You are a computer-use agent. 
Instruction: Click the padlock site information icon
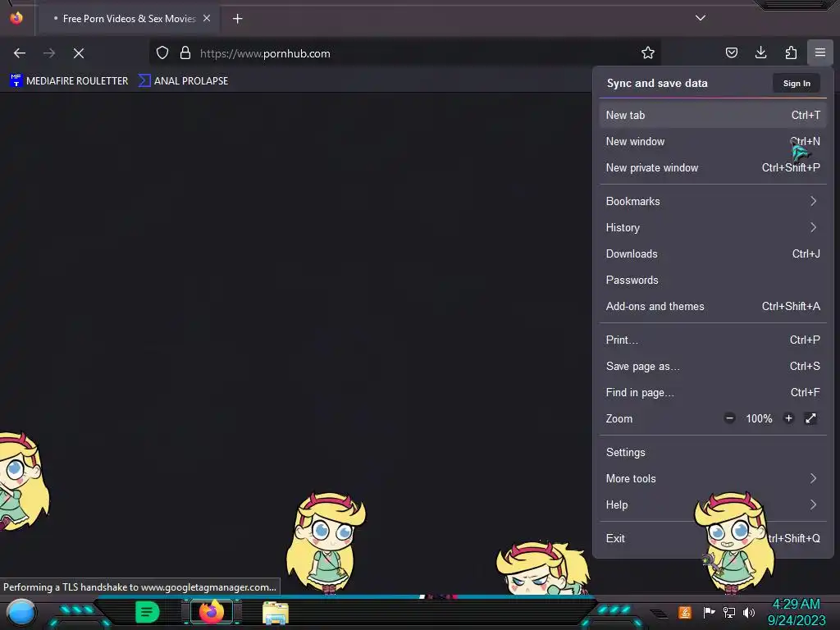coord(185,53)
